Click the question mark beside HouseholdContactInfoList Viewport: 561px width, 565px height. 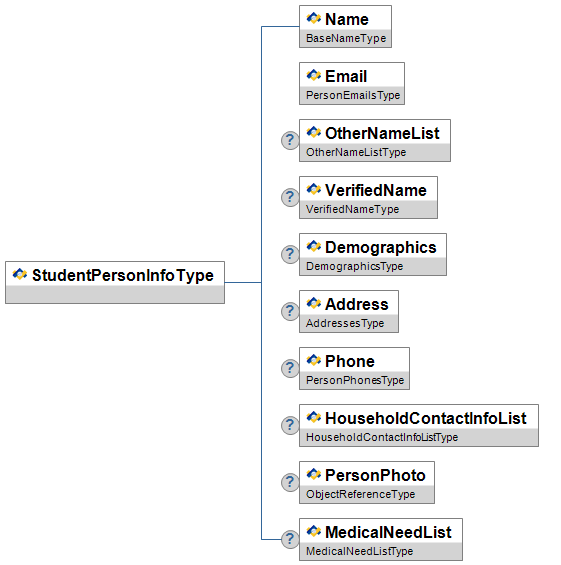[290, 425]
